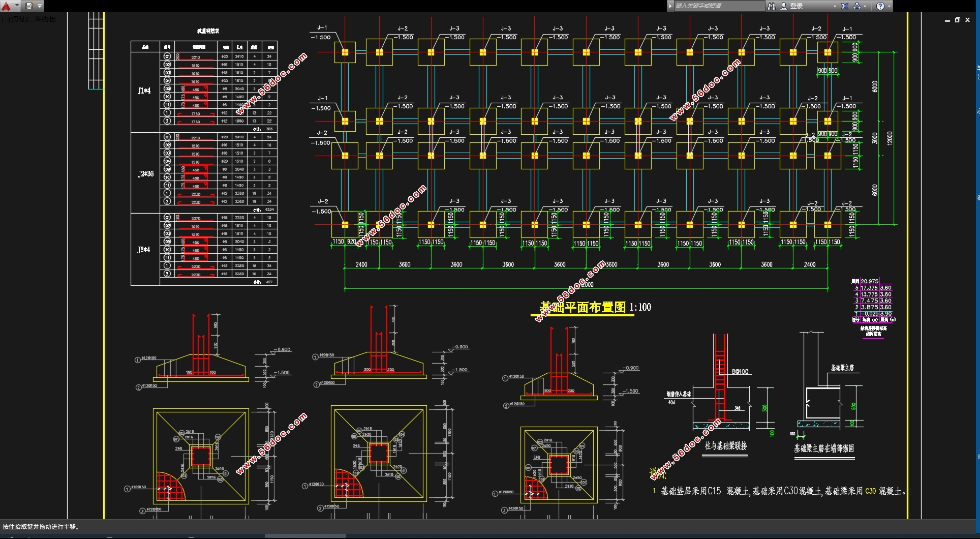980x539 pixels.
Task: Click elevation value 13.775
Action: (x=870, y=294)
